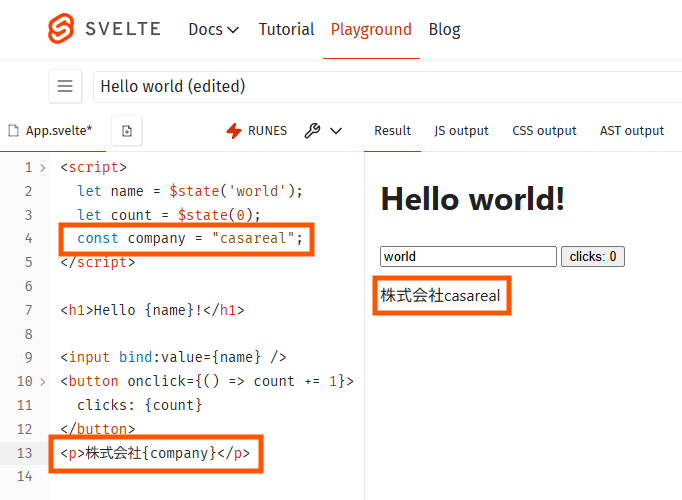Viewport: 682px width, 500px height.
Task: Click line number 14 in the gutter
Action: click(x=25, y=477)
